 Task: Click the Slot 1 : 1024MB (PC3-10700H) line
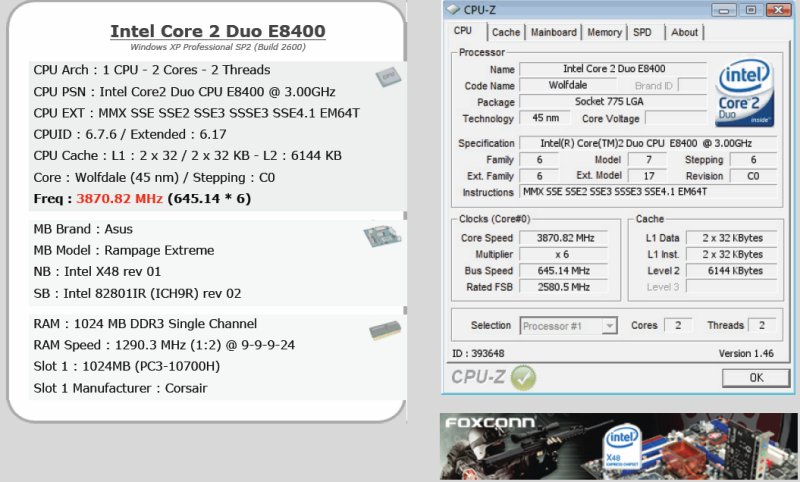(x=127, y=366)
